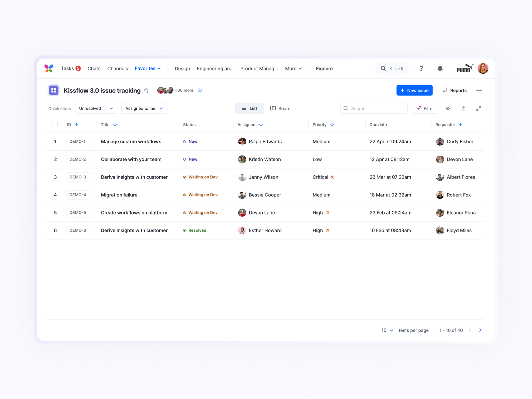Sort by Assignee column arrow
The image size is (532, 399).
coord(261,125)
